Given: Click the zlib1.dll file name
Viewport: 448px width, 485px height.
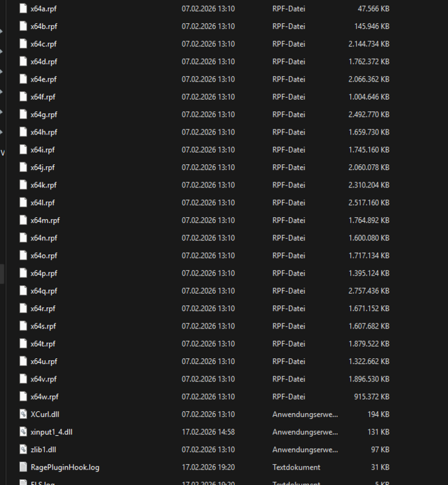Looking at the screenshot, I should pyautogui.click(x=43, y=449).
